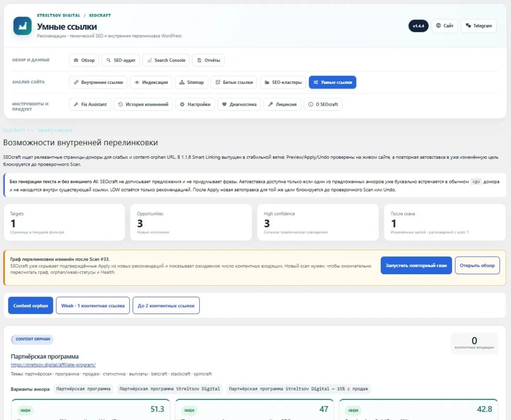Image resolution: width=511 pixels, height=420 pixels.
Task: Click the Индексация eye icon
Action: [x=137, y=82]
